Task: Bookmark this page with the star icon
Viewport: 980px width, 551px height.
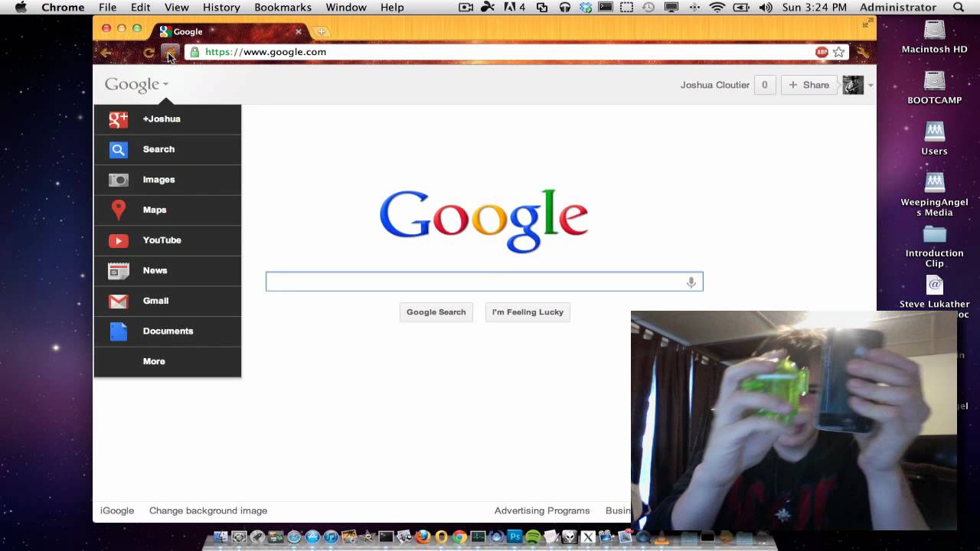Action: [x=839, y=52]
